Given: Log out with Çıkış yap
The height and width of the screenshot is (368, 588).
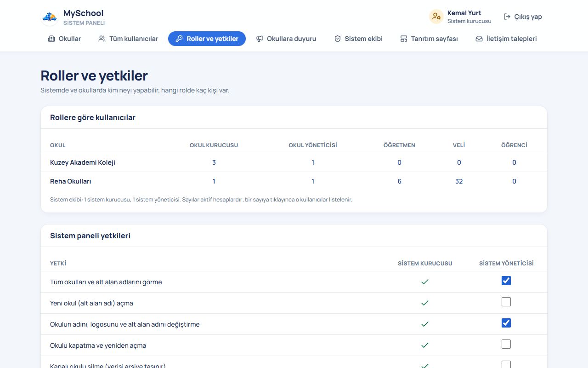Looking at the screenshot, I should 523,17.
